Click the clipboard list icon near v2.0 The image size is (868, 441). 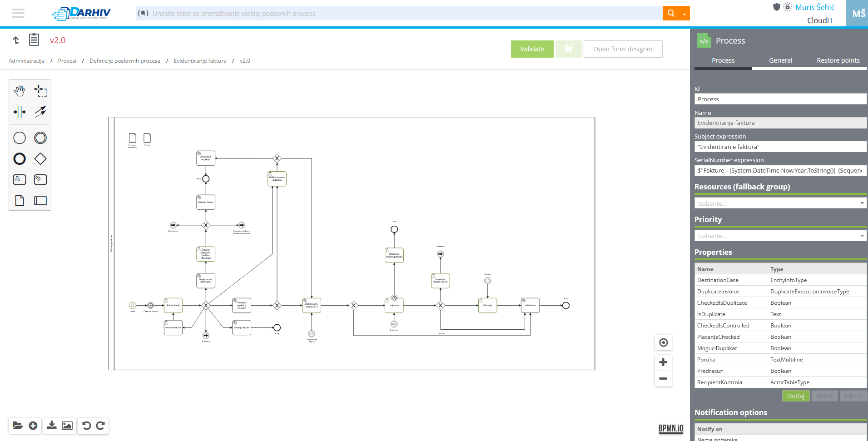pyautogui.click(x=34, y=40)
